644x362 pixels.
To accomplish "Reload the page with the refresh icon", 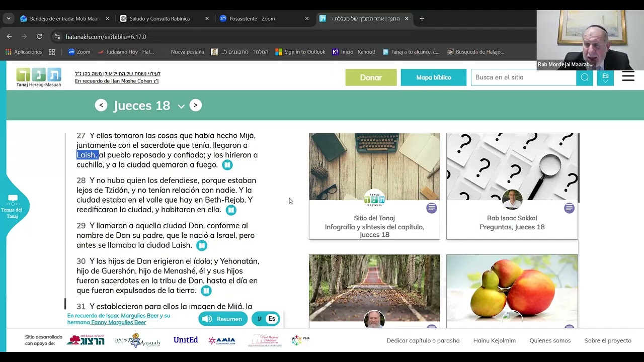I will [x=39, y=37].
